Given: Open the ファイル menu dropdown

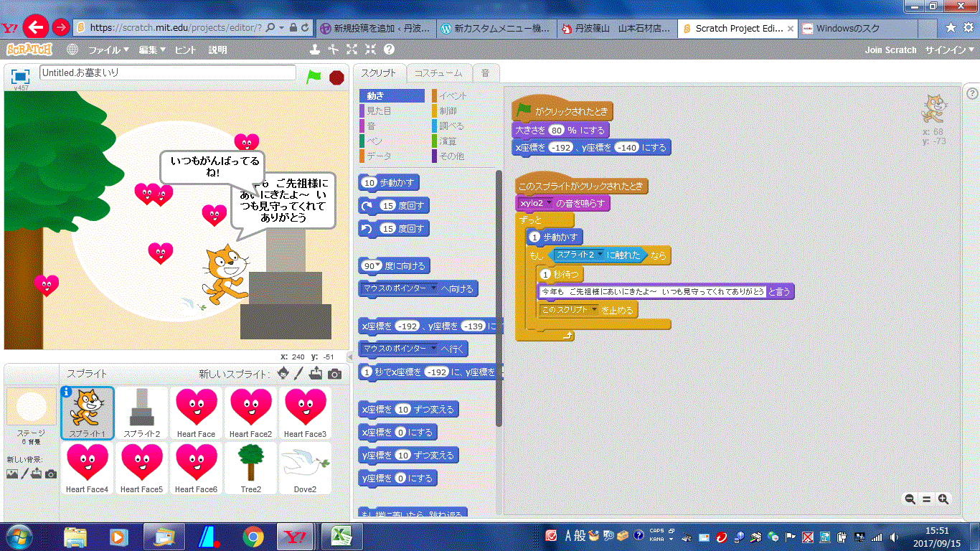Looking at the screenshot, I should (x=108, y=50).
